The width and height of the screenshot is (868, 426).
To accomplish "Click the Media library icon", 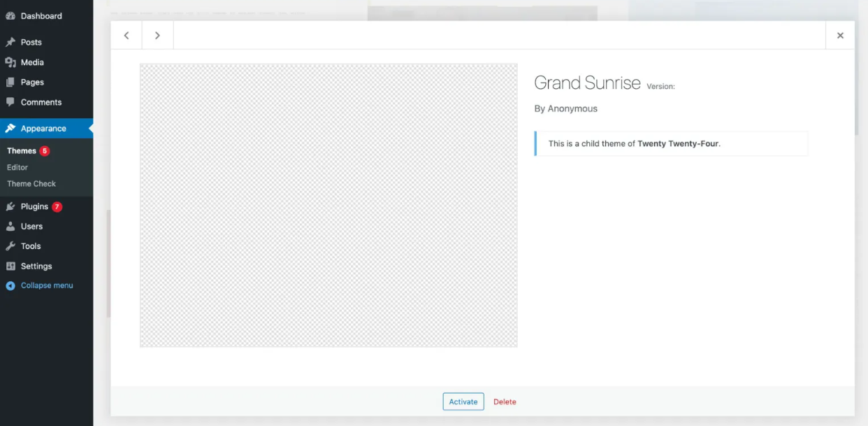I will [10, 62].
